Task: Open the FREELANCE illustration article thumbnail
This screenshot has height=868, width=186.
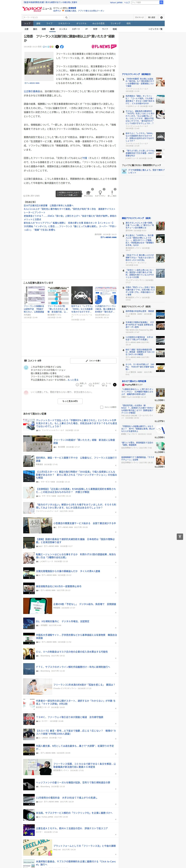Action: (x=38, y=847)
